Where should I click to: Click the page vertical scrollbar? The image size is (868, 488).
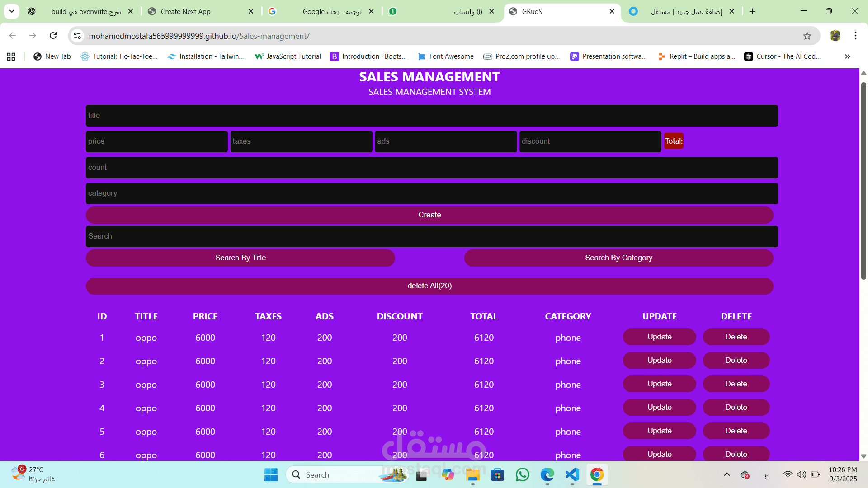point(863,181)
